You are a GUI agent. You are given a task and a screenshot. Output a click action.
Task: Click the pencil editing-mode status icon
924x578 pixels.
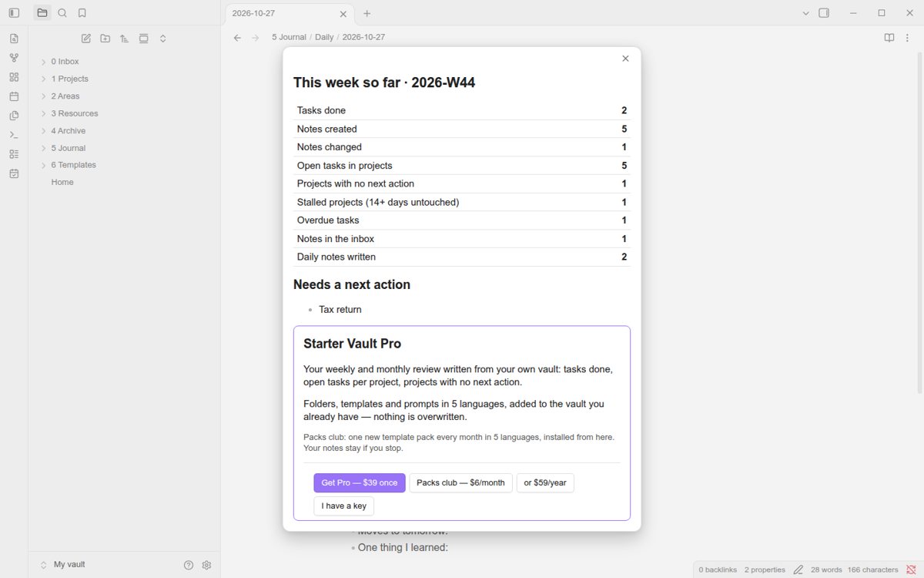798,570
